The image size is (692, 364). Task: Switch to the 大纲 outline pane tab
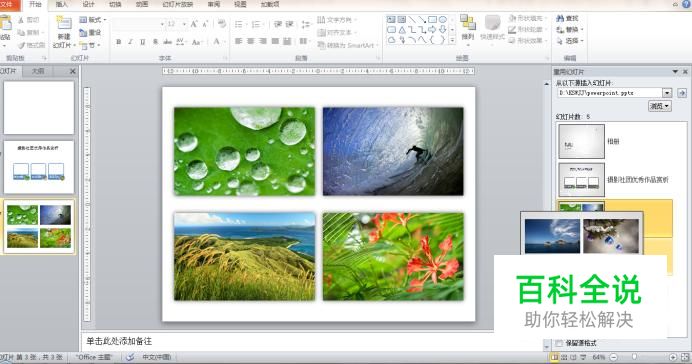point(38,71)
